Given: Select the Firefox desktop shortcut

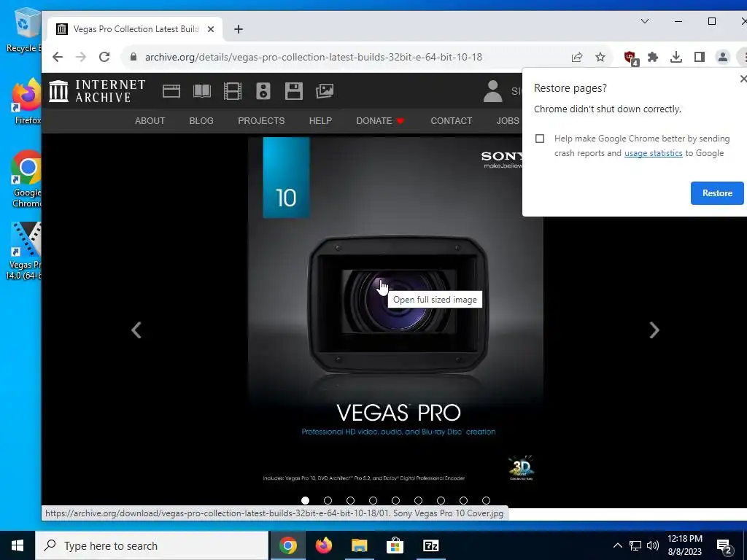Looking at the screenshot, I should pyautogui.click(x=26, y=102).
